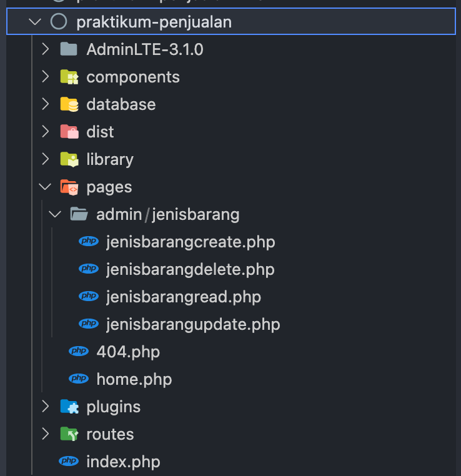
Task: Expand the database folder chevron
Action: [x=46, y=104]
